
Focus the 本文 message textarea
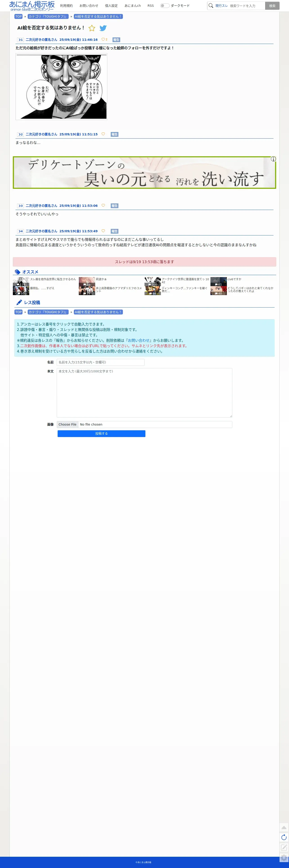click(144, 393)
